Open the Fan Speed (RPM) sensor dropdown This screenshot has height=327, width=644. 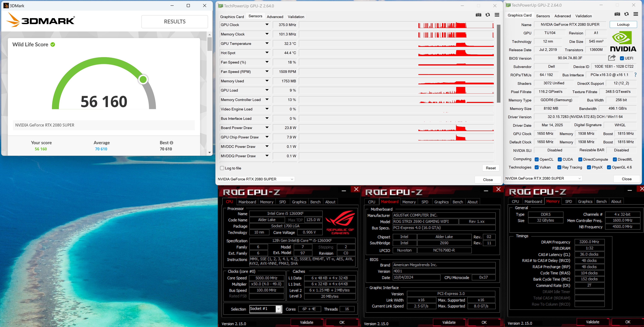point(267,72)
